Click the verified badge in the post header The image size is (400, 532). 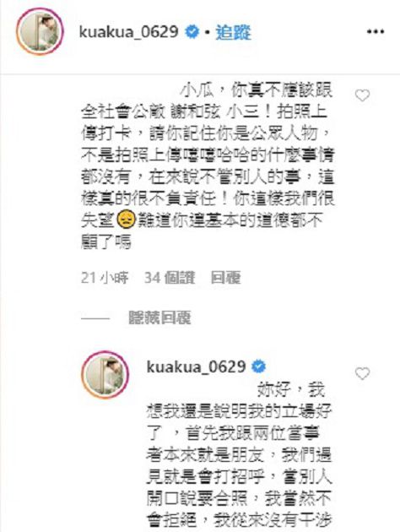(192, 32)
